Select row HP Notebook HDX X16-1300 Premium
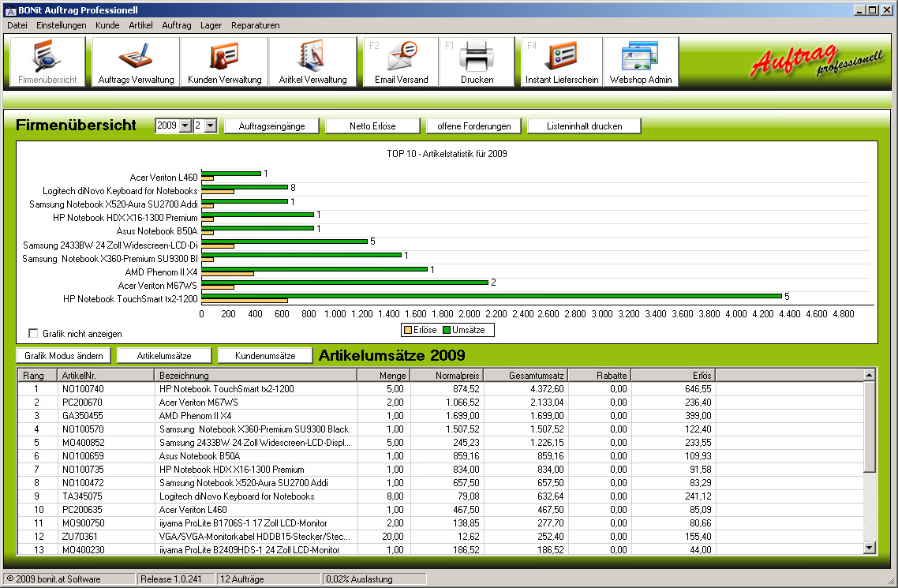Image resolution: width=898 pixels, height=588 pixels. [x=440, y=470]
